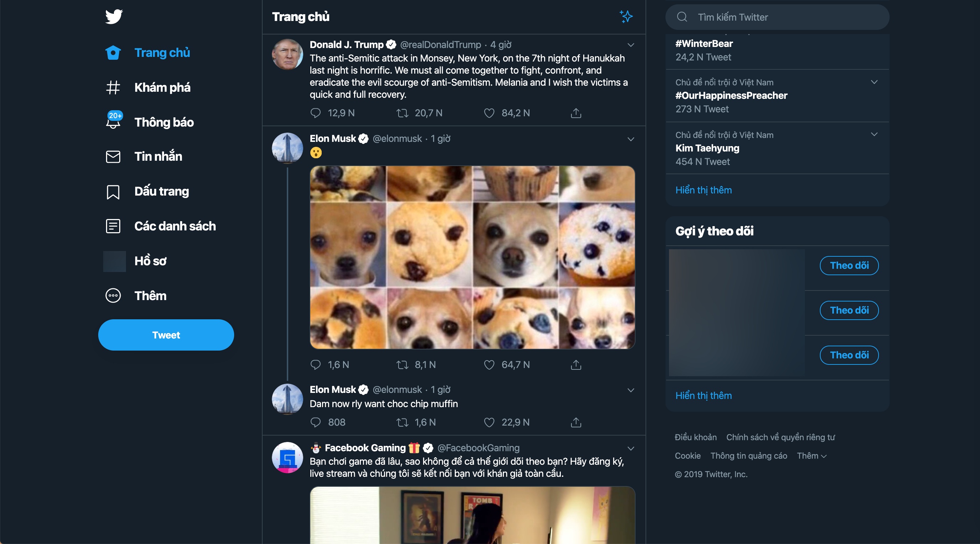This screenshot has height=544, width=980.
Task: Retweet Elon Musk's muffin image tweet
Action: coord(402,364)
